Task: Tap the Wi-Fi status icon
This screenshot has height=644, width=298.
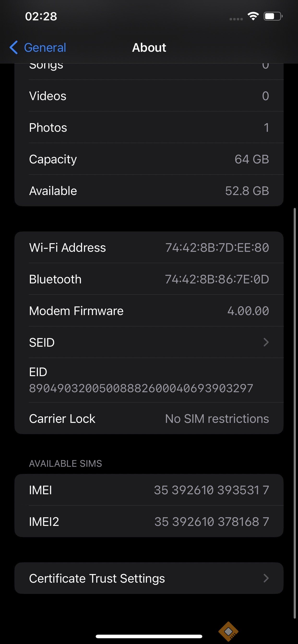Action: [253, 17]
